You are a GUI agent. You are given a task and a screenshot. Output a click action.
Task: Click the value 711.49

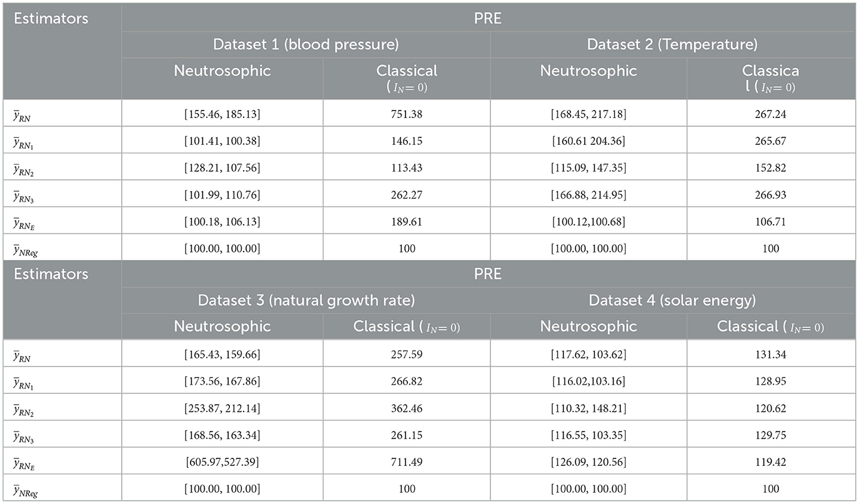[406, 461]
